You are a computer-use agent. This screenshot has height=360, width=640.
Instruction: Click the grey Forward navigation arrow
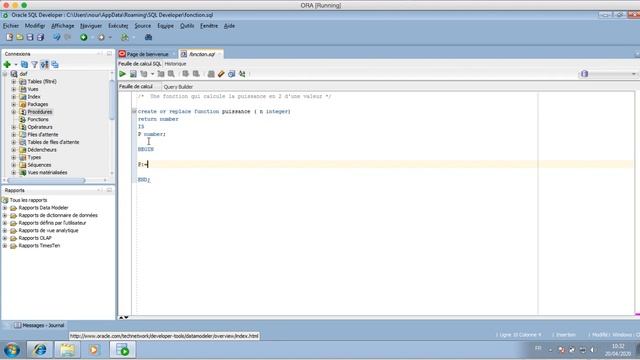pyautogui.click(x=101, y=37)
